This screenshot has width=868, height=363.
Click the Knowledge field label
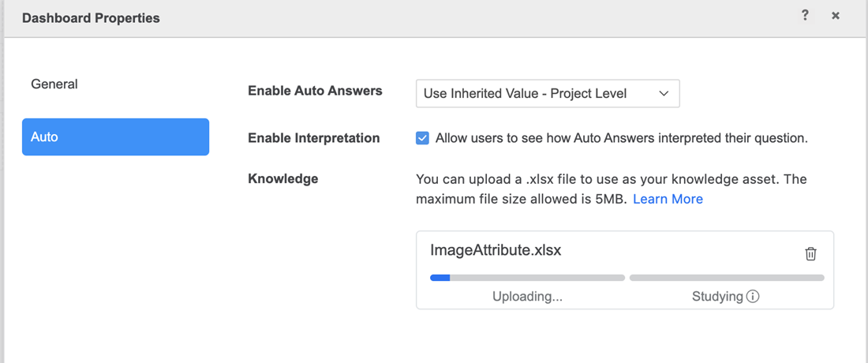(283, 178)
